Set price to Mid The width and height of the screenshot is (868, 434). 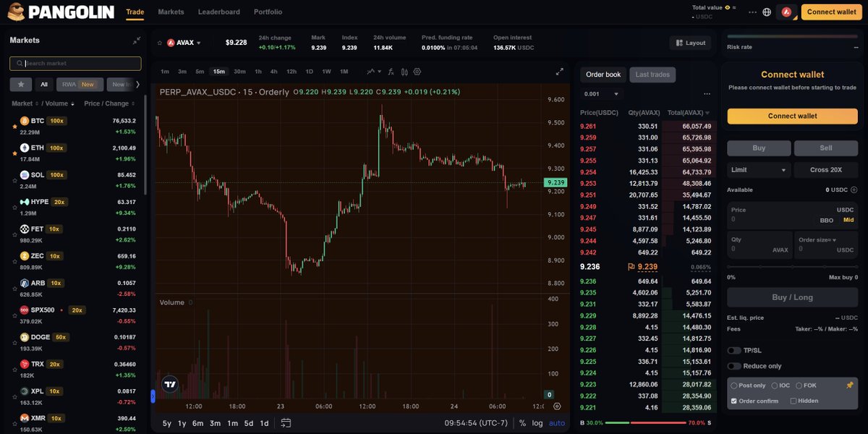pyautogui.click(x=848, y=219)
